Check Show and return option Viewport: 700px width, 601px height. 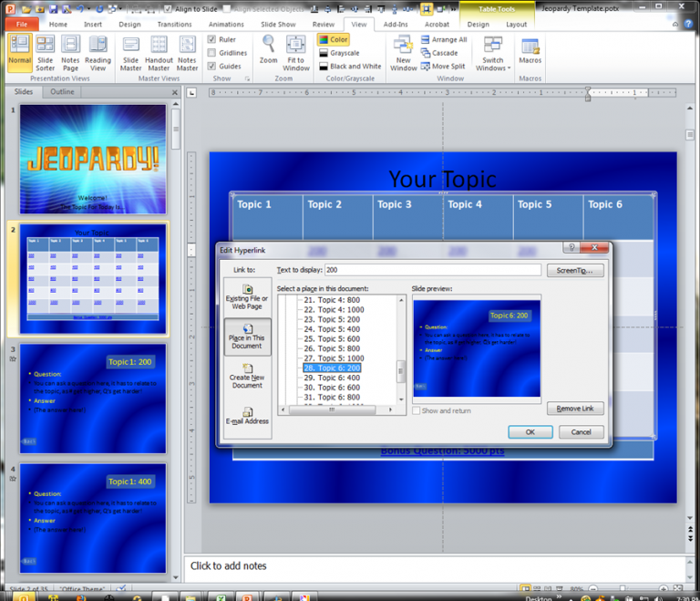pyautogui.click(x=416, y=410)
